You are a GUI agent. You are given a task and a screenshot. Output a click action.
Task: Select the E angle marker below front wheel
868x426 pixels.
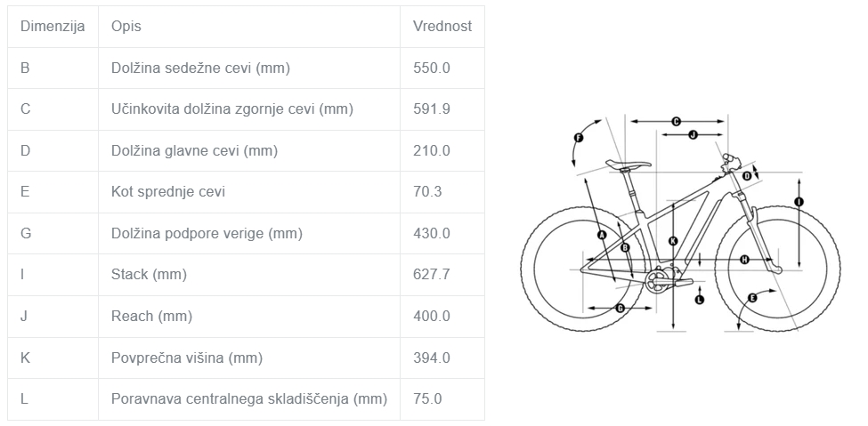752,298
